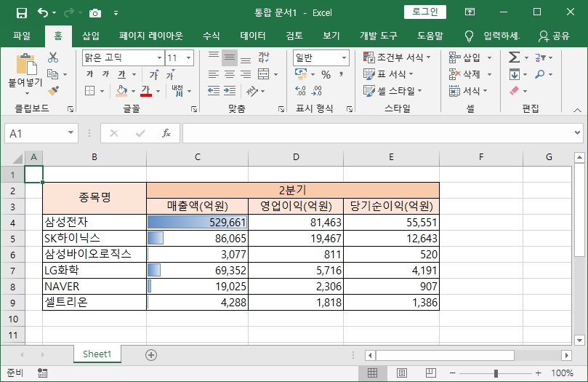Click the Cut scissors icon

tap(53, 57)
